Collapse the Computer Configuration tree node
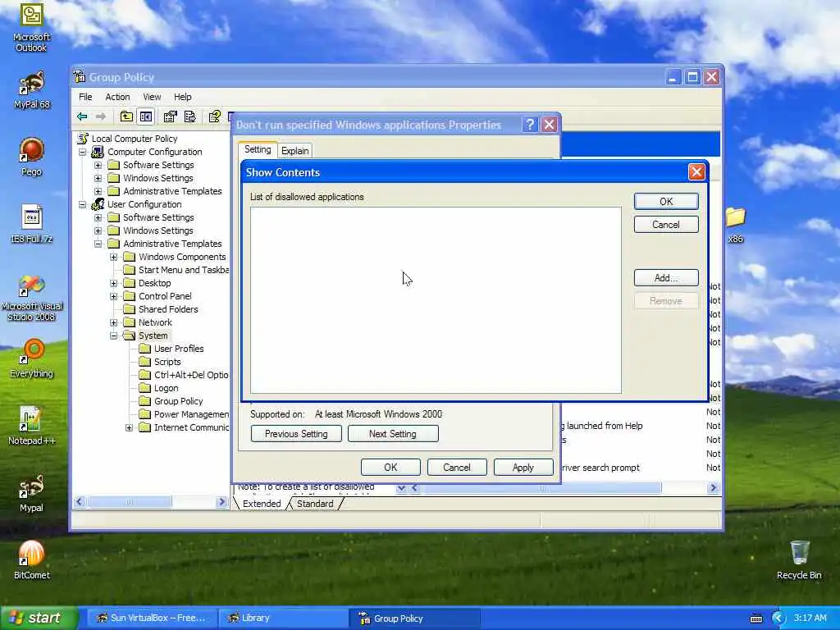The width and height of the screenshot is (840, 630). point(83,152)
